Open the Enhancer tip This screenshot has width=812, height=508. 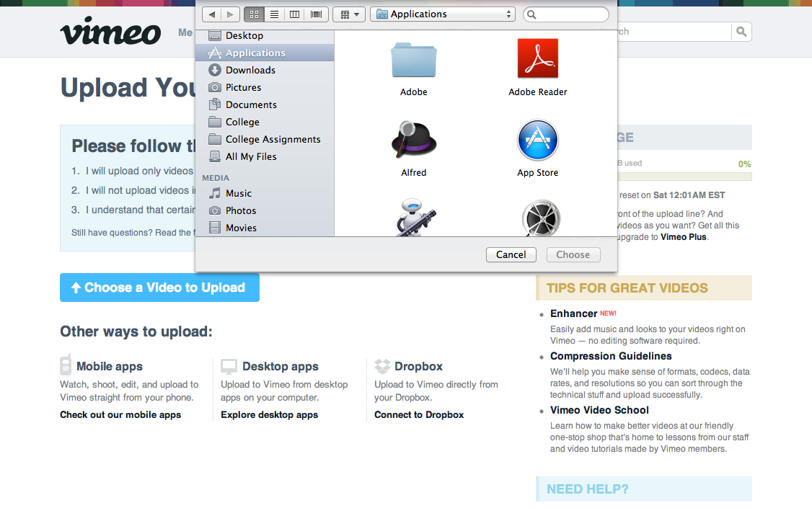[x=573, y=313]
